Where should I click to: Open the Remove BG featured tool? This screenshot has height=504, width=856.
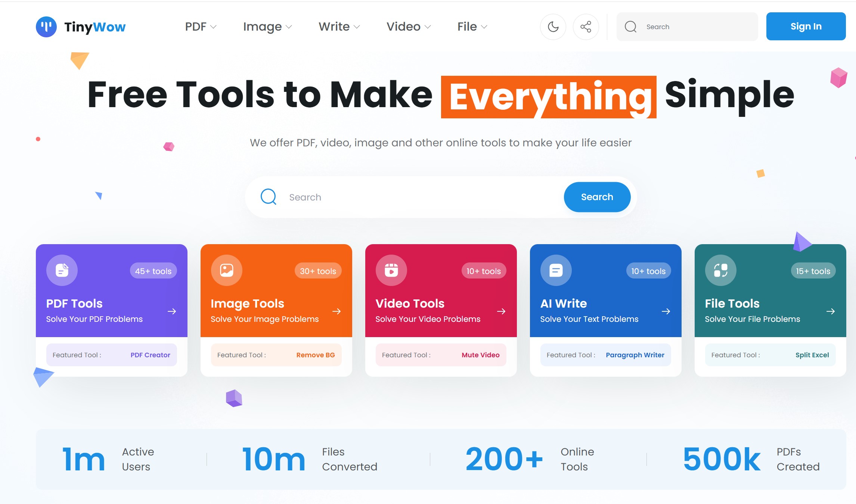pyautogui.click(x=315, y=355)
